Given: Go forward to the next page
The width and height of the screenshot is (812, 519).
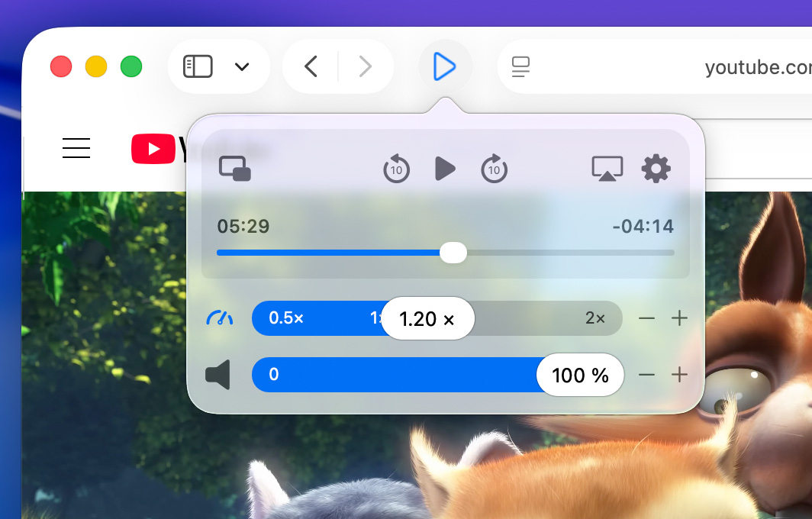Looking at the screenshot, I should [x=366, y=66].
